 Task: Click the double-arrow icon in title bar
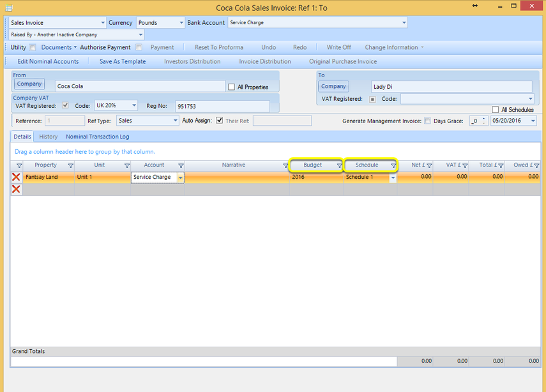(475, 6)
